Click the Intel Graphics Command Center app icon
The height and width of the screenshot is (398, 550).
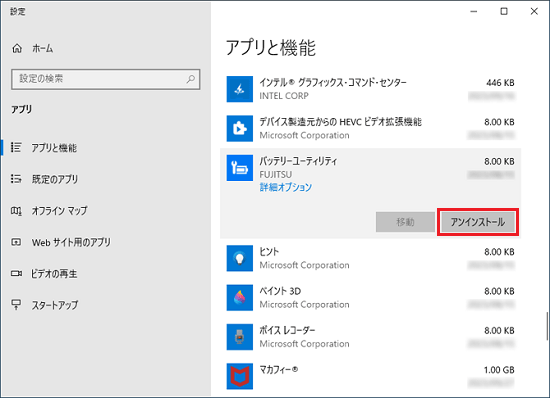[240, 89]
